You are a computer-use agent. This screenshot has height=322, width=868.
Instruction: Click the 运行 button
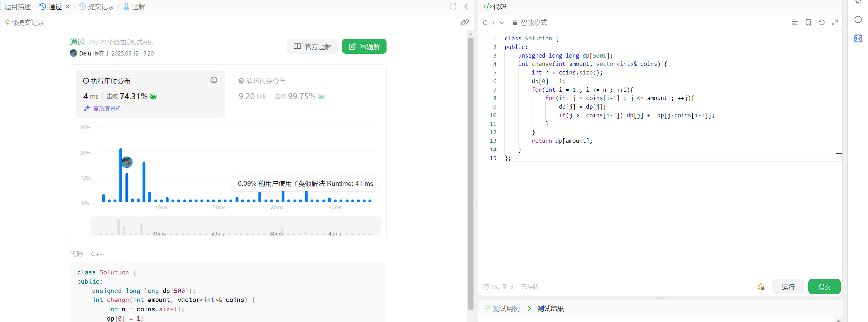(788, 286)
